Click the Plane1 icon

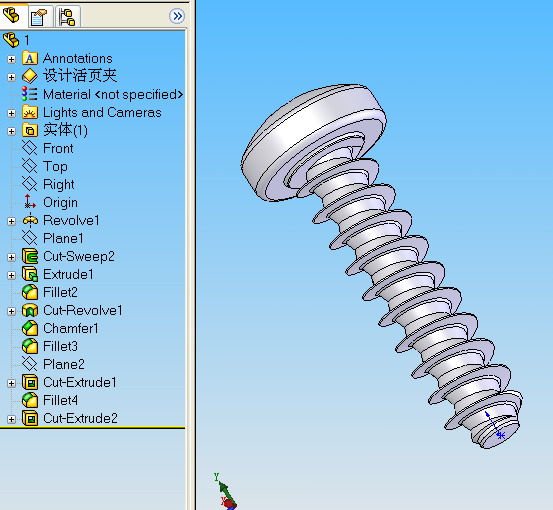coord(30,238)
